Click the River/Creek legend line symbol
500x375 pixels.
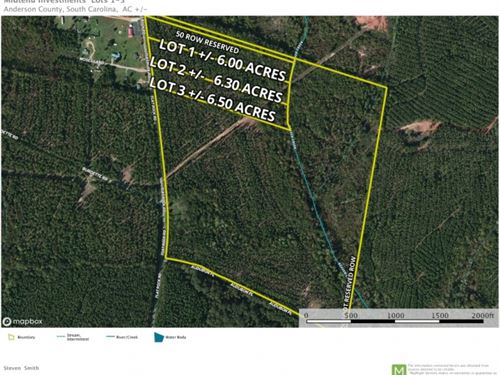coord(110,337)
